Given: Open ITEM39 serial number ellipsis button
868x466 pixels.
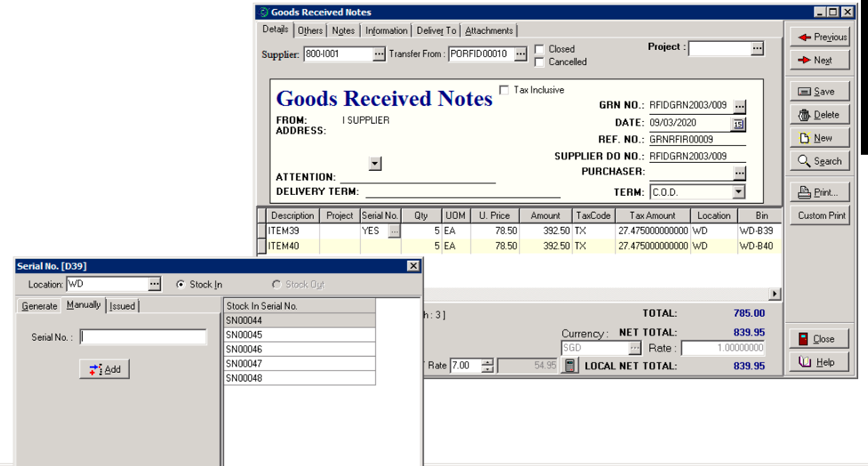Looking at the screenshot, I should [394, 231].
